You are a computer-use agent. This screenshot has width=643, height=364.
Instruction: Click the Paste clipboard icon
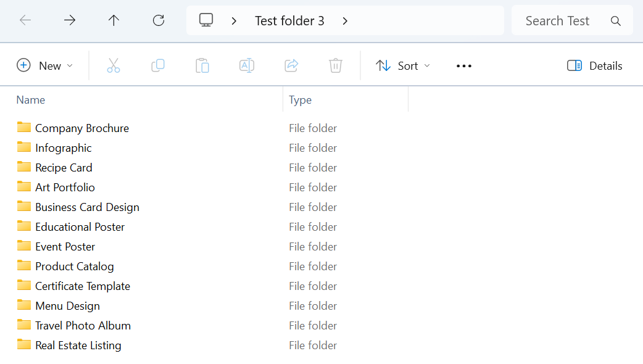(202, 65)
